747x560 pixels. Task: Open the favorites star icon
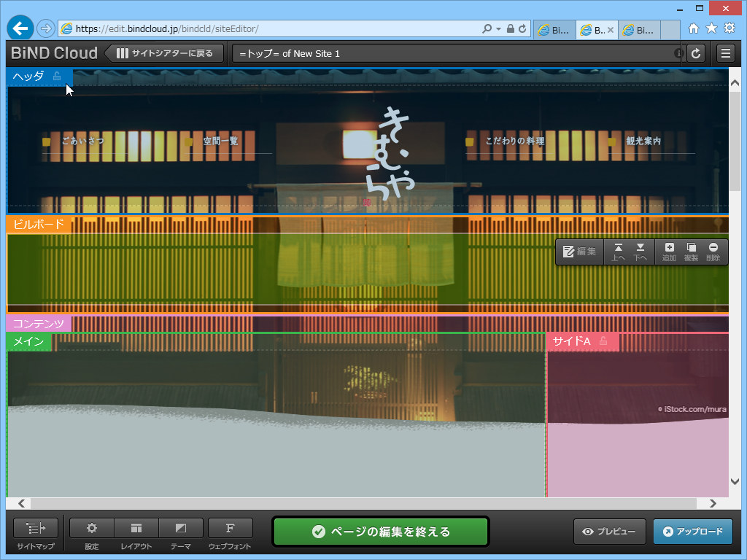click(711, 28)
